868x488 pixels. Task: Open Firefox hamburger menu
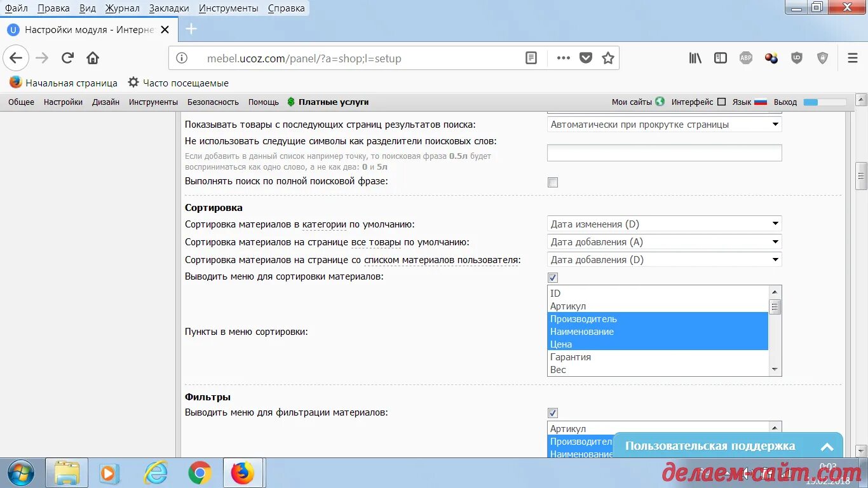(x=853, y=58)
